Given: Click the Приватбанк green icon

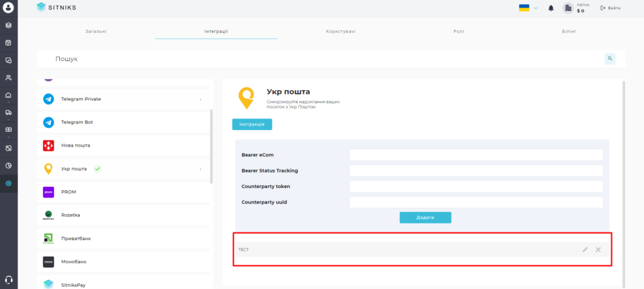Looking at the screenshot, I should [48, 239].
